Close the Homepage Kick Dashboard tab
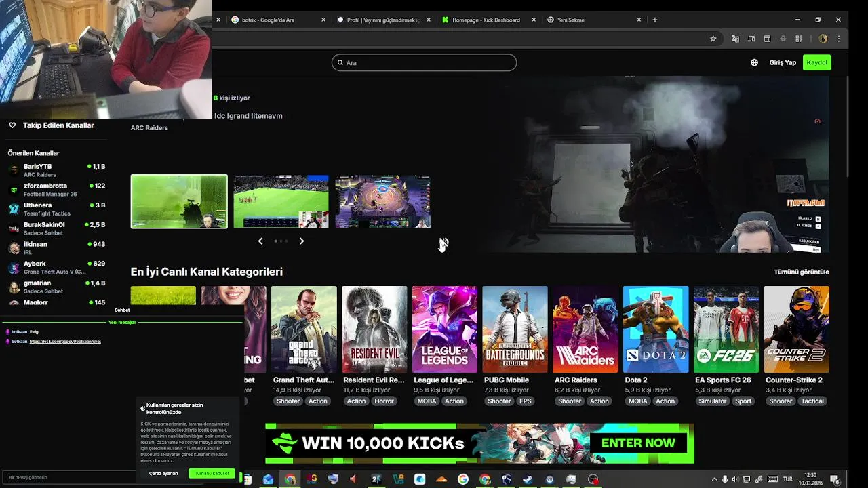The image size is (868, 488). point(534,20)
